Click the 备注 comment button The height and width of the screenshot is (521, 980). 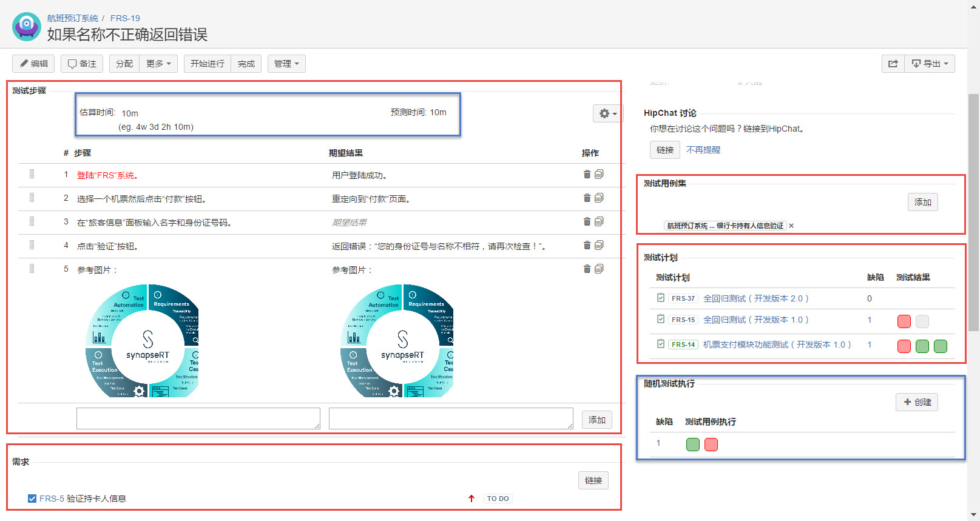point(82,64)
